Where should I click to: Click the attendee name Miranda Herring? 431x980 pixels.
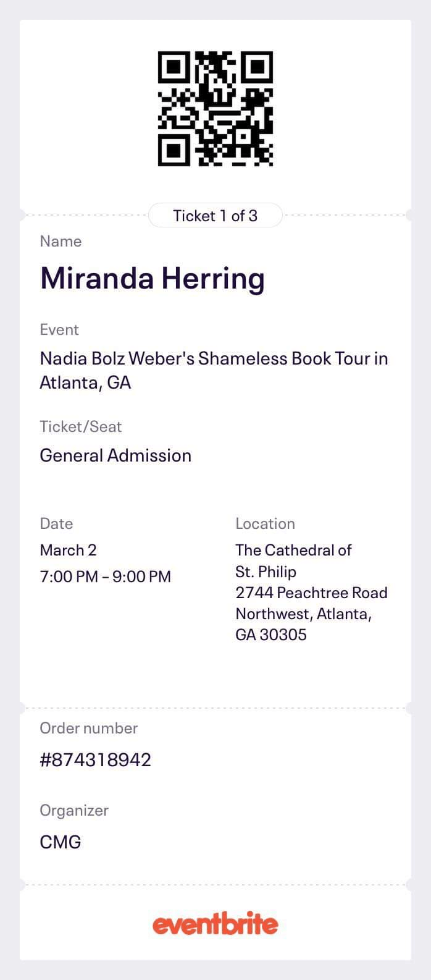(x=153, y=278)
